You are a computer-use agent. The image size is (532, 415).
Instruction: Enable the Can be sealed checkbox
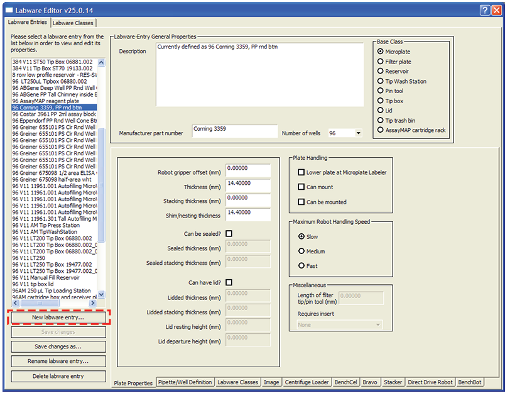pos(229,233)
